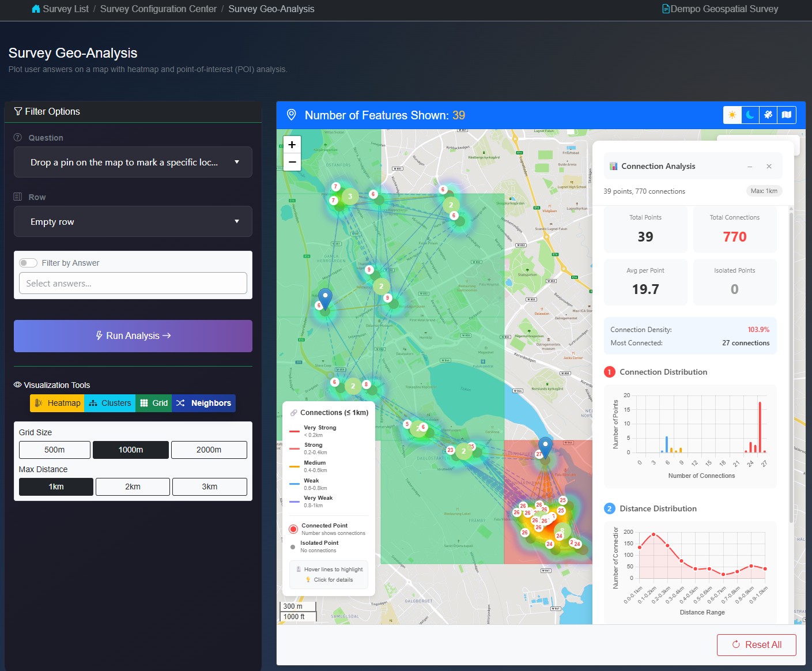812x671 pixels.
Task: Set grid size to 500m
Action: click(55, 450)
